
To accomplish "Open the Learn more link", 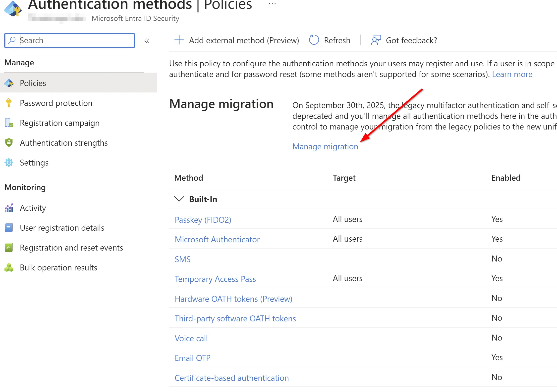I will click(512, 74).
